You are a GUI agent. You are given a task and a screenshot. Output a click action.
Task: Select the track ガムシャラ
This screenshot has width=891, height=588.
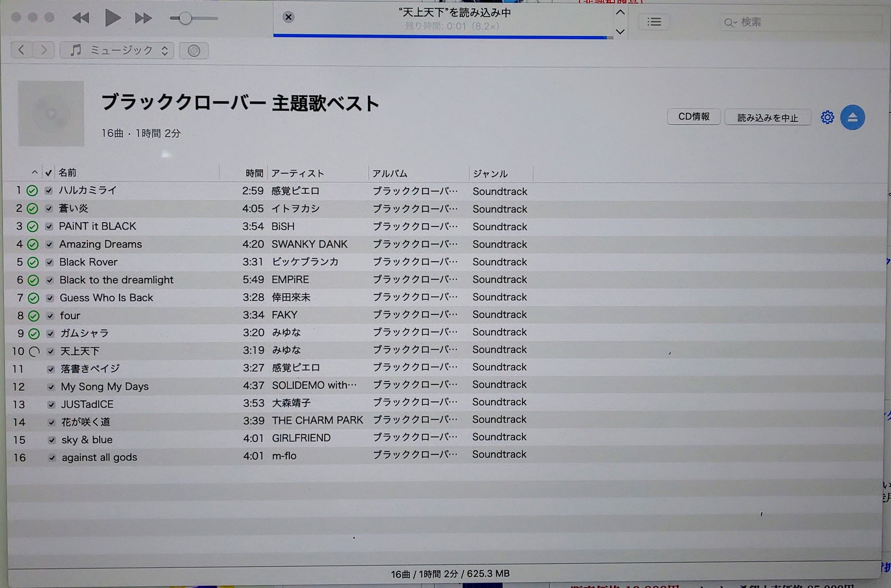[x=84, y=333]
